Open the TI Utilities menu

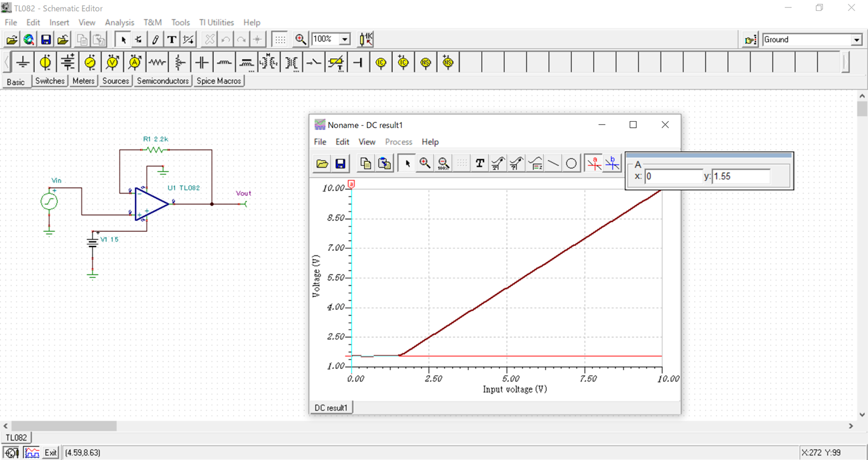[x=217, y=23]
